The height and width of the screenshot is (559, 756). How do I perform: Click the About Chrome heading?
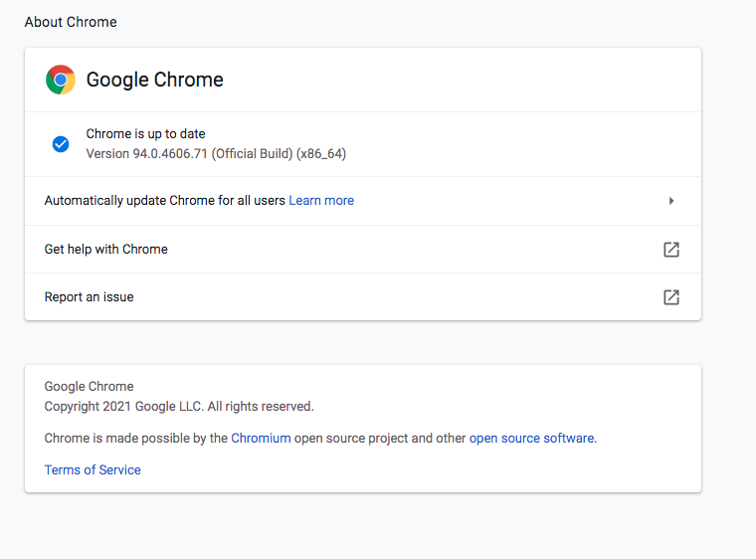coord(71,22)
